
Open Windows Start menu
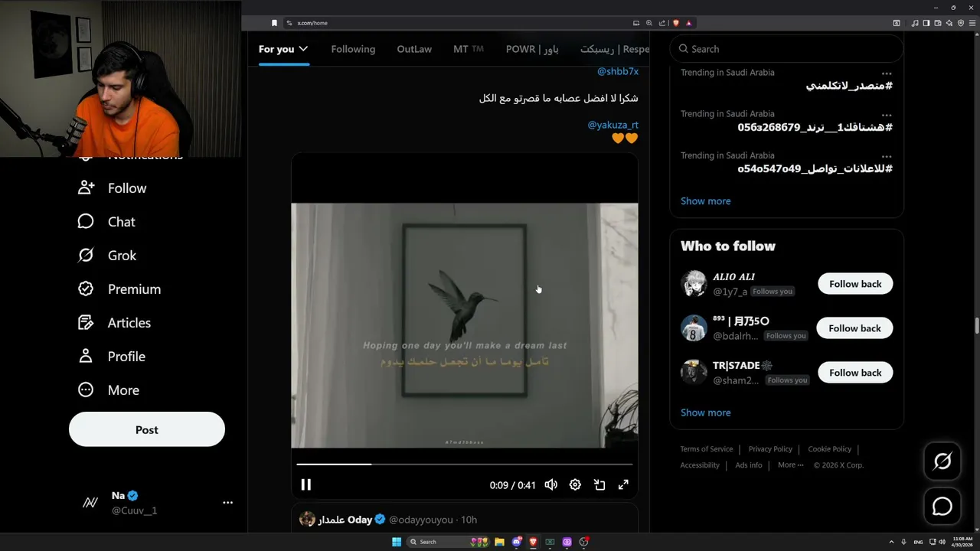pos(396,542)
